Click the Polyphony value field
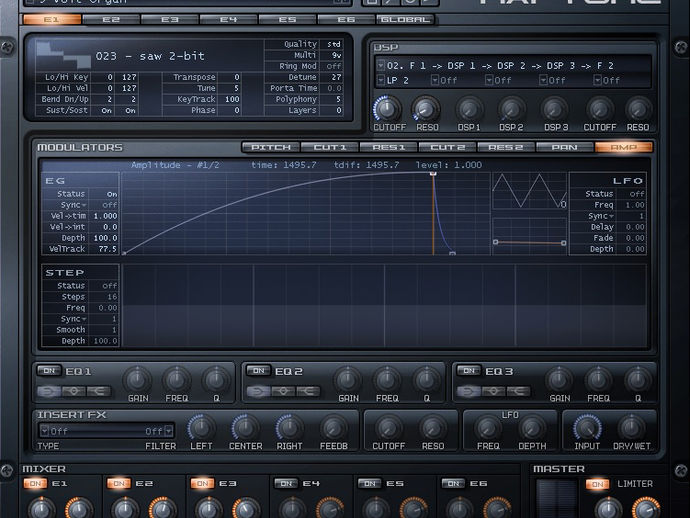690x518 pixels. pyautogui.click(x=331, y=99)
